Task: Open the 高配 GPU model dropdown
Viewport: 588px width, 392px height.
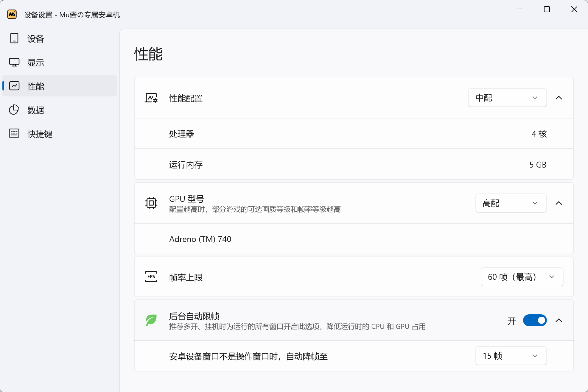Action: [511, 203]
